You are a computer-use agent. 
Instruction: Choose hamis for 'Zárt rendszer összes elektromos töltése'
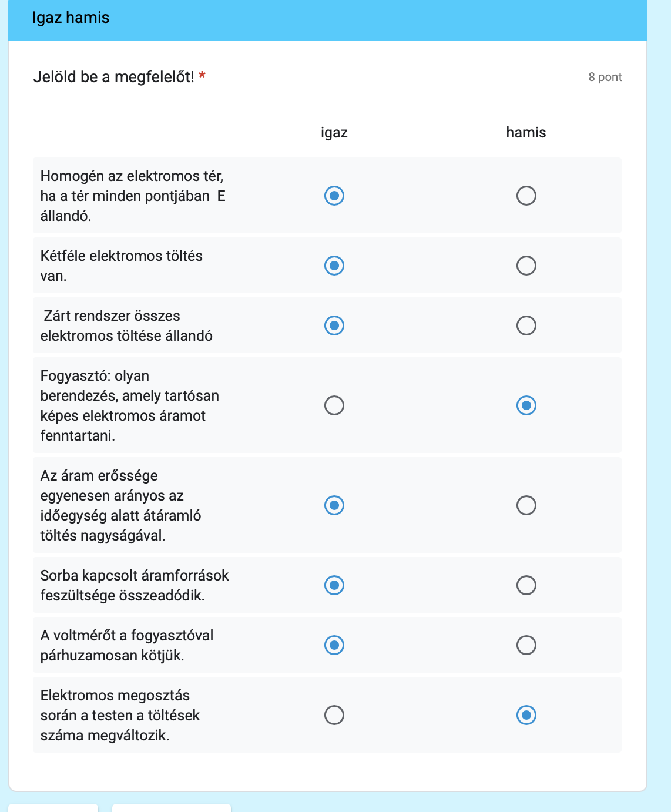(x=526, y=326)
